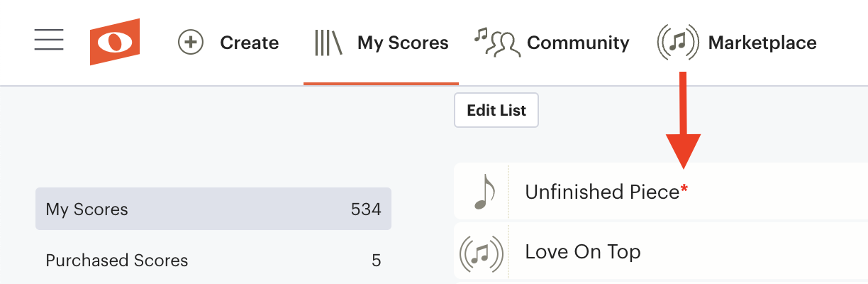Click the orange Noteflight logo

click(114, 42)
